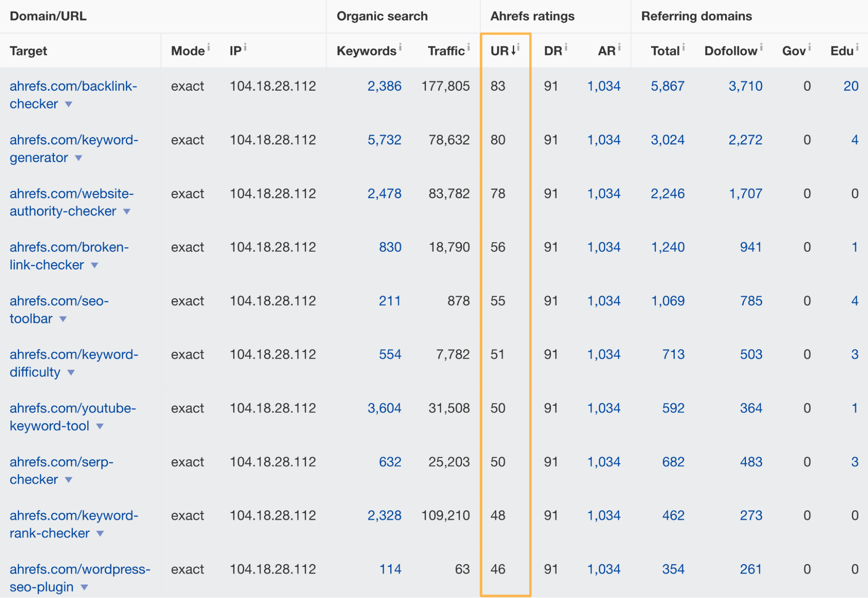Sort table by Keywords column header
The height and width of the screenshot is (598, 868).
366,51
